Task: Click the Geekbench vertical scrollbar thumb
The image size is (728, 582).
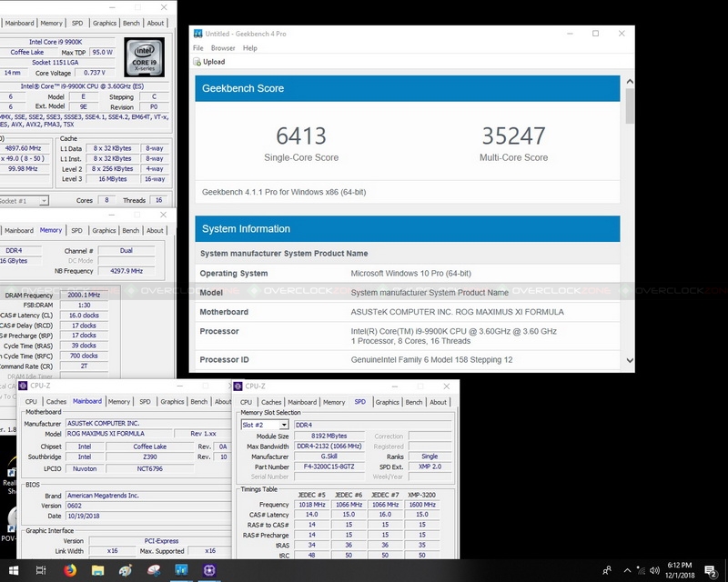Action: click(630, 105)
